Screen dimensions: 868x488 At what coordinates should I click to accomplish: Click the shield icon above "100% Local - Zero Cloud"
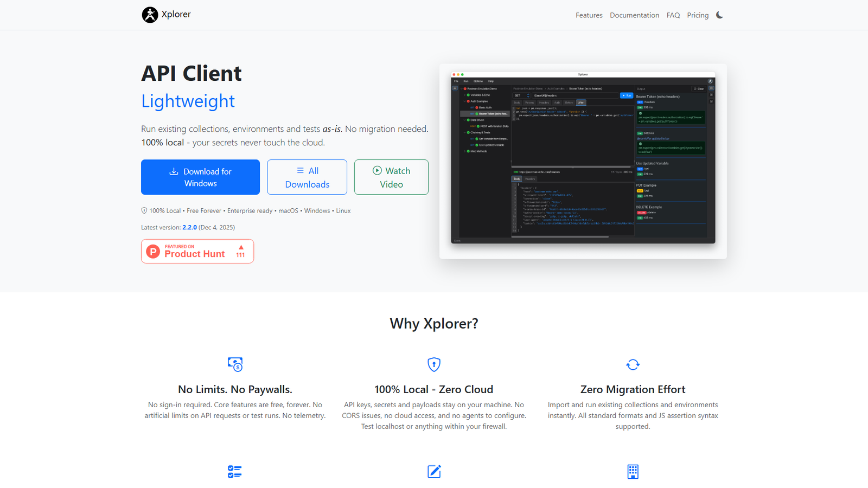(x=434, y=364)
